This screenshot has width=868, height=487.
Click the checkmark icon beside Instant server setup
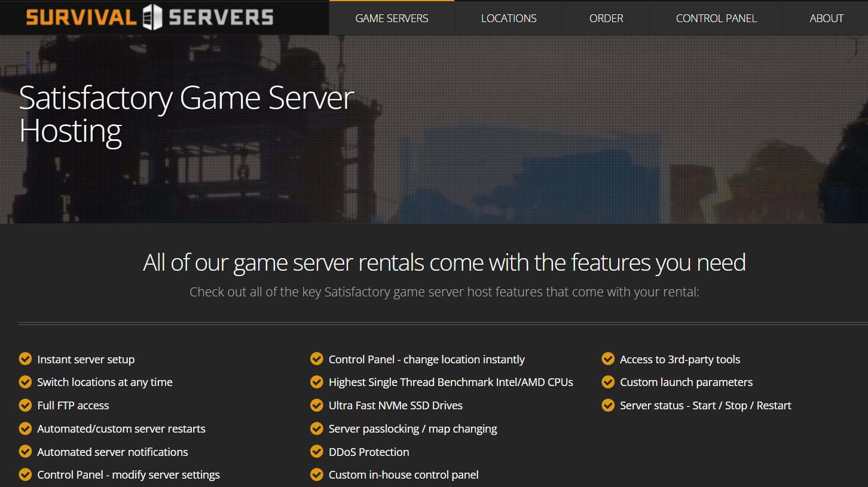tap(25, 359)
